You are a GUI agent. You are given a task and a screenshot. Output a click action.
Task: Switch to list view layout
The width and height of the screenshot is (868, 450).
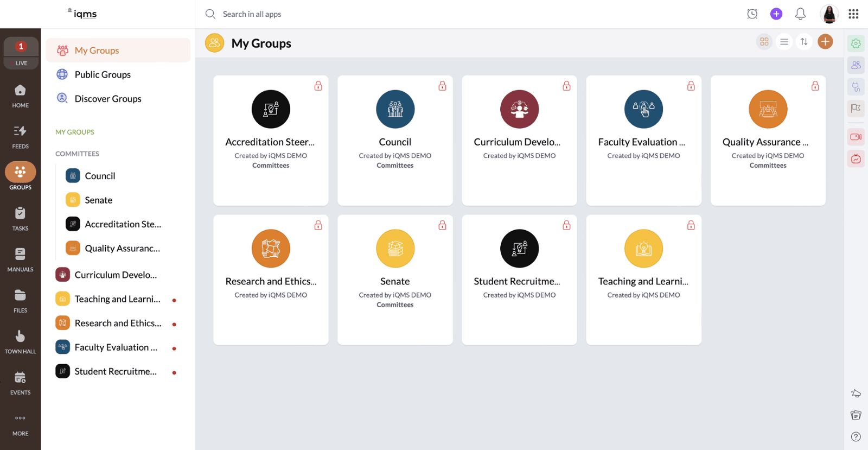(784, 42)
